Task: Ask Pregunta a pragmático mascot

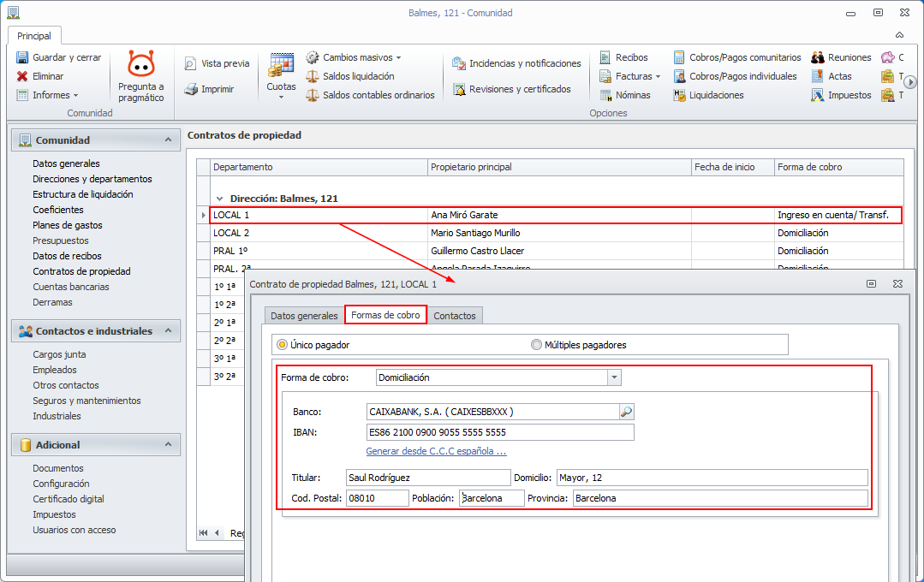Action: 141,63
